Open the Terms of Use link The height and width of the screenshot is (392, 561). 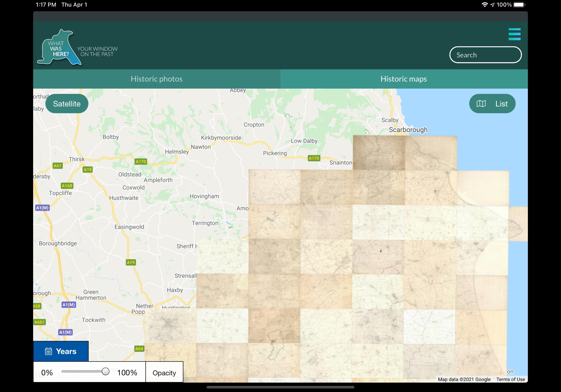510,379
